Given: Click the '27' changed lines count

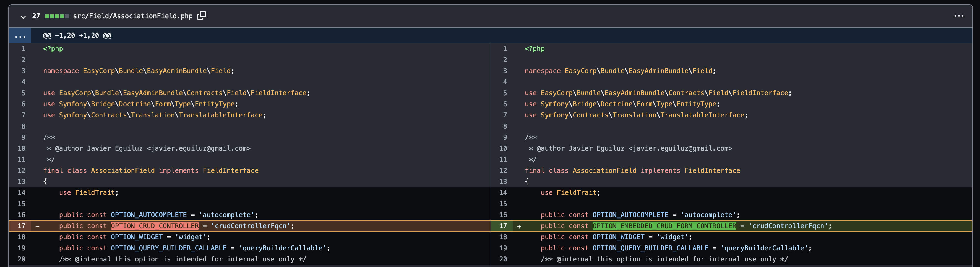Looking at the screenshot, I should [x=36, y=16].
